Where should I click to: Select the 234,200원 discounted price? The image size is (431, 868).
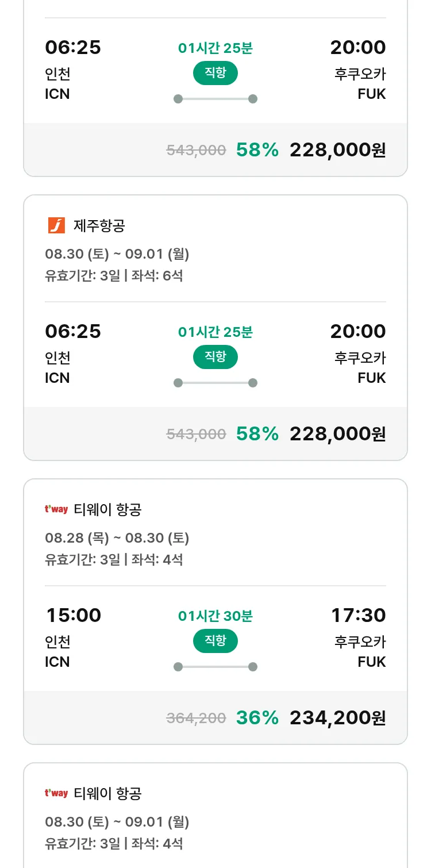337,718
